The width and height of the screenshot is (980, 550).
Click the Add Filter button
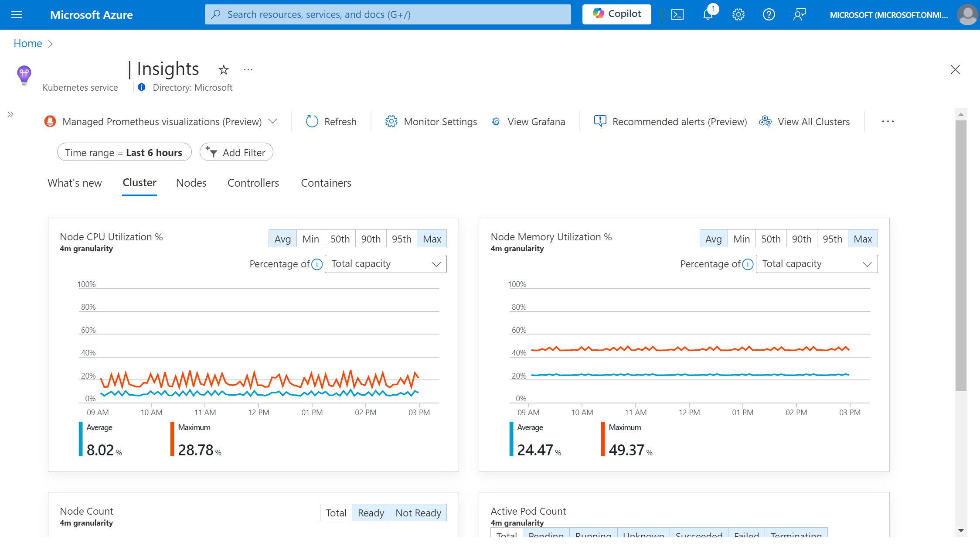(236, 152)
